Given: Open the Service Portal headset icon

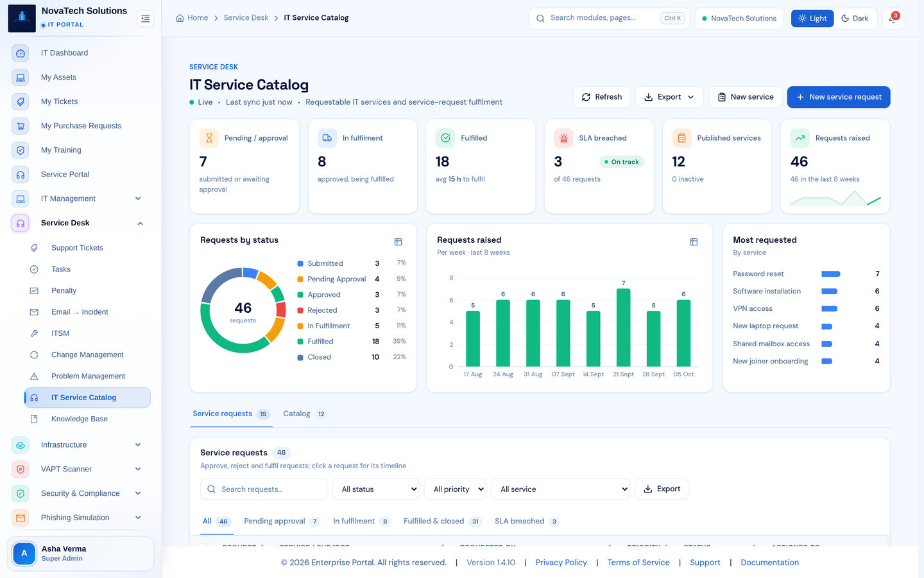Looking at the screenshot, I should point(21,175).
